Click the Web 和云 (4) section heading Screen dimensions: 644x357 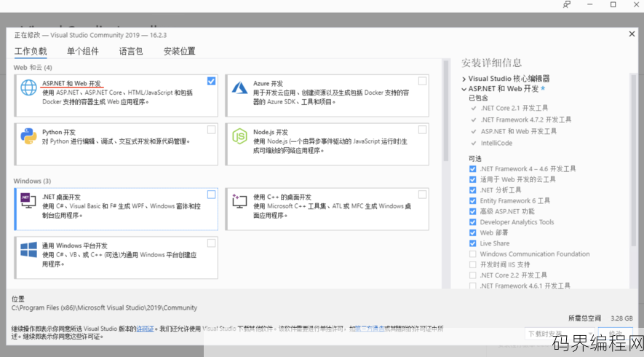[x=33, y=68]
